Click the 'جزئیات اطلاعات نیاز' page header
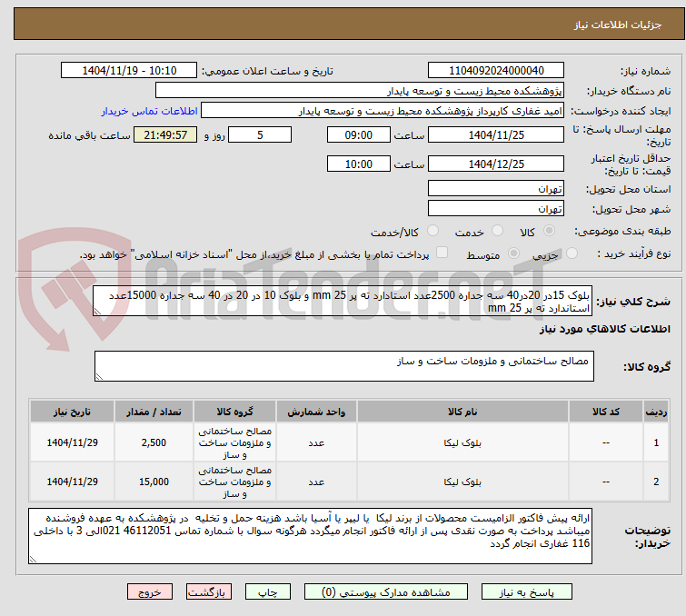Viewport: 686px width, 616px height. click(x=617, y=25)
